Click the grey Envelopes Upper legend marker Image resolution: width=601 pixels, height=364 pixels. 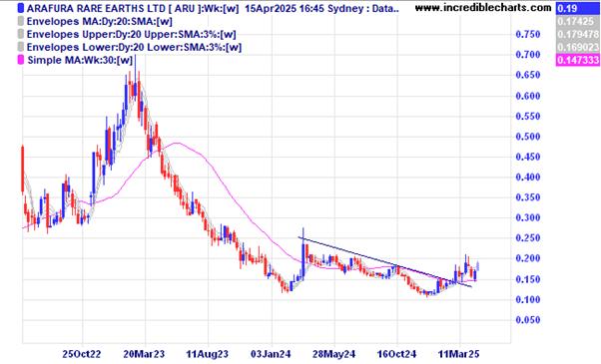(21, 35)
